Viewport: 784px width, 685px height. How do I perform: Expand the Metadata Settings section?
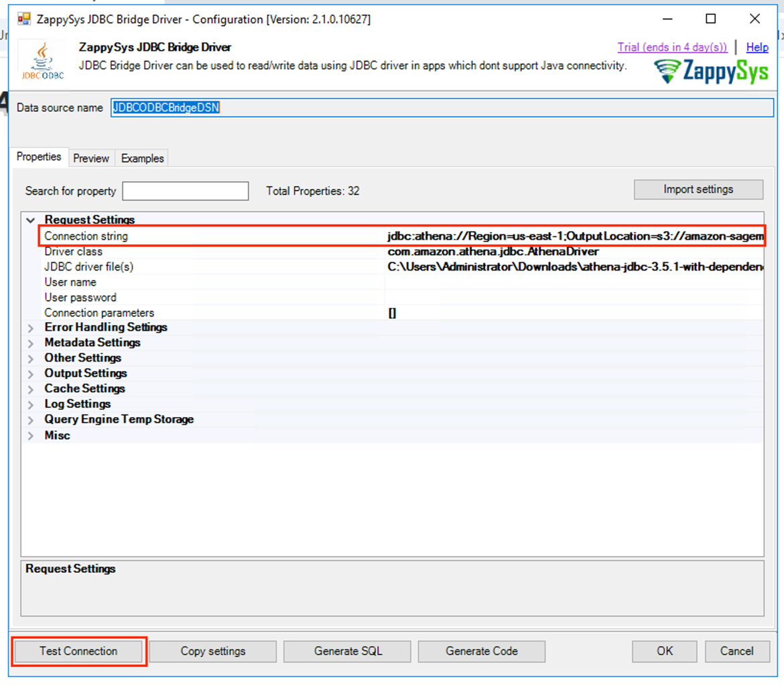[x=30, y=343]
